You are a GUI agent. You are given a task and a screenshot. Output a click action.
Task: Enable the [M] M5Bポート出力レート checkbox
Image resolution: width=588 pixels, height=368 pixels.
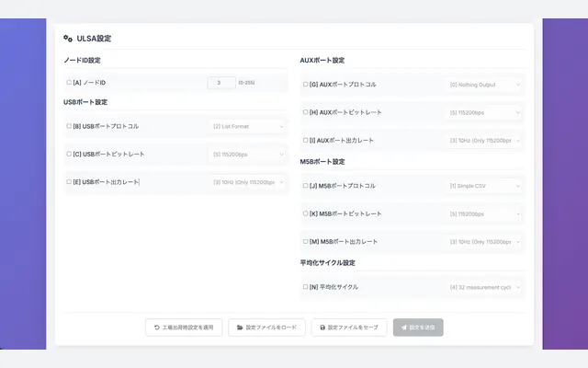pos(305,241)
